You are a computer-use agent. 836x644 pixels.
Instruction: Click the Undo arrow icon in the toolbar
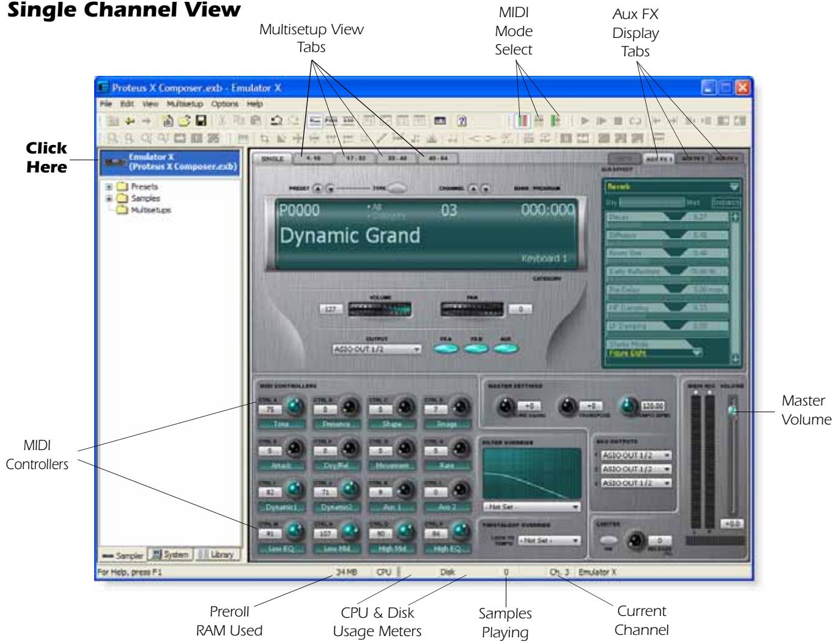pos(275,120)
